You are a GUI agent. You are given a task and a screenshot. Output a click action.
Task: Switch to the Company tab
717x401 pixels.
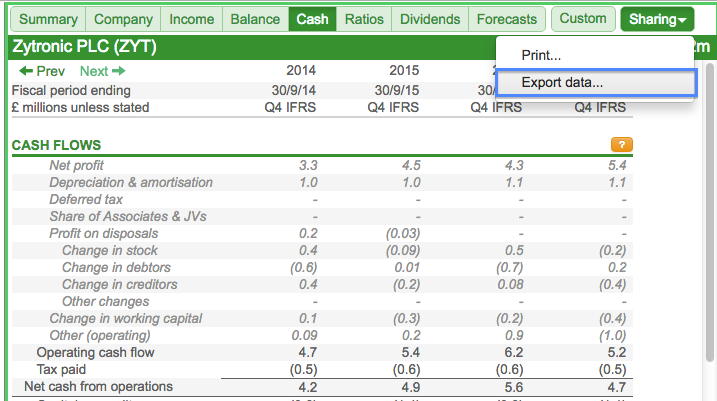(123, 19)
